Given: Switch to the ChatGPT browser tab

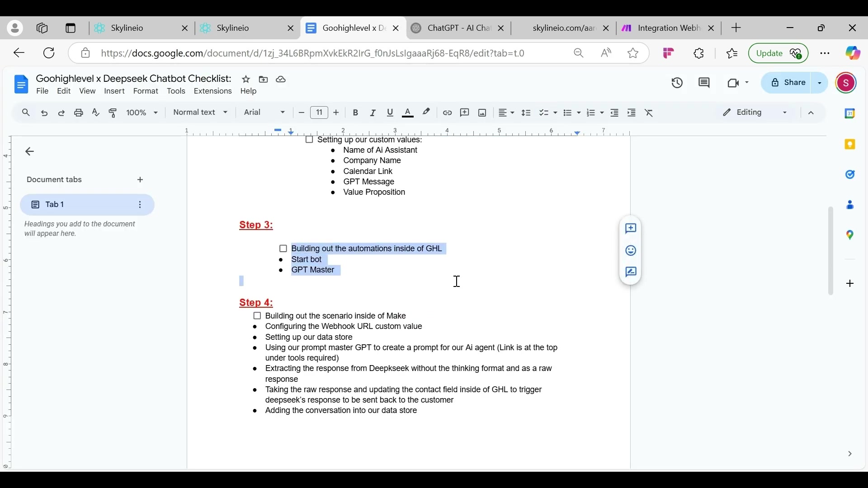Looking at the screenshot, I should click(x=459, y=28).
